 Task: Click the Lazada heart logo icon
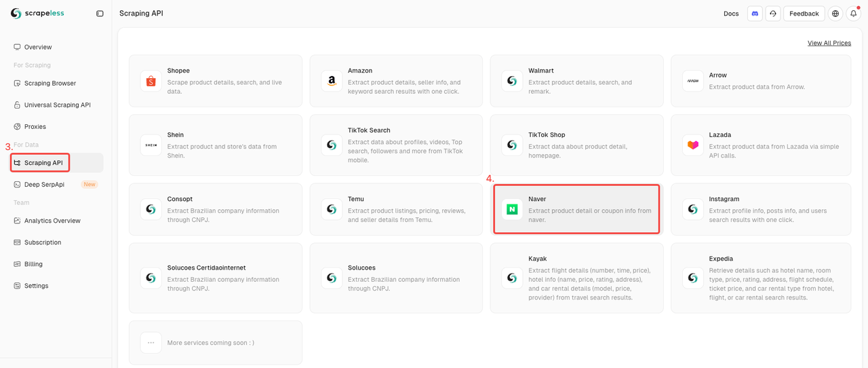pos(693,145)
